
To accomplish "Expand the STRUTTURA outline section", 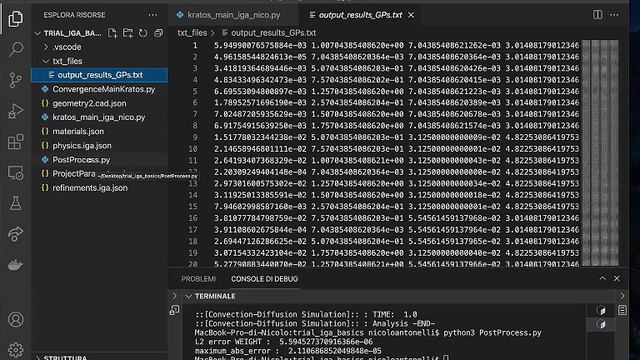I will pyautogui.click(x=38, y=358).
